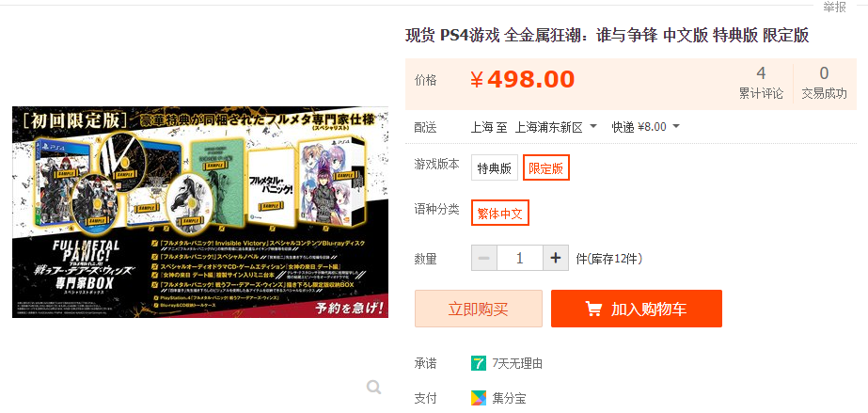
Task: Click the green 7-day return icon
Action: tap(479, 364)
